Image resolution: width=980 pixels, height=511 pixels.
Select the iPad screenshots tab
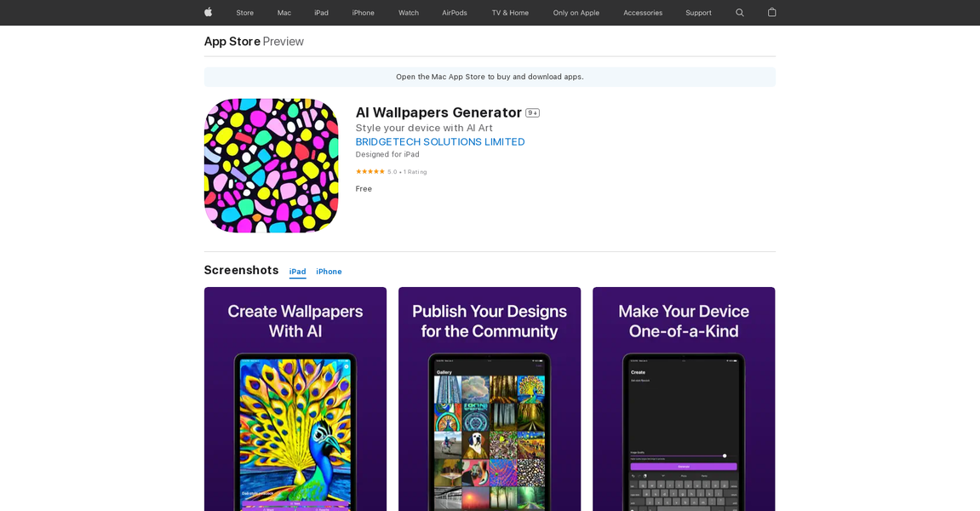pyautogui.click(x=297, y=272)
